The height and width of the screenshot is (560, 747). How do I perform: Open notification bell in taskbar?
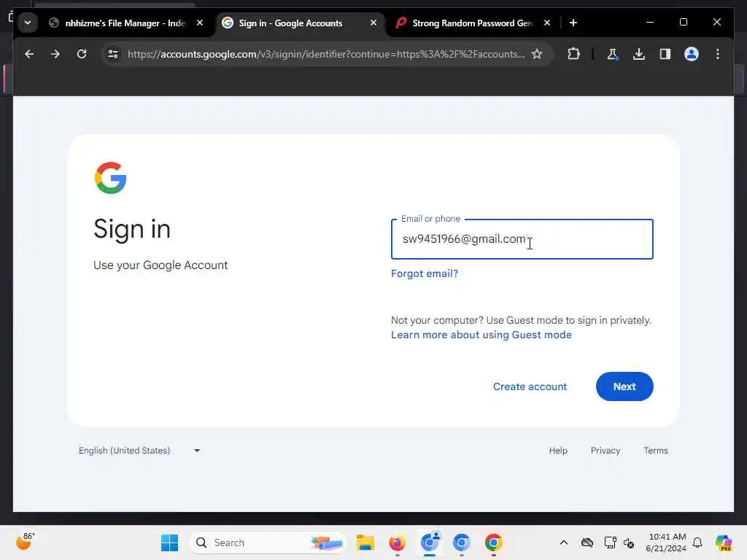(697, 542)
